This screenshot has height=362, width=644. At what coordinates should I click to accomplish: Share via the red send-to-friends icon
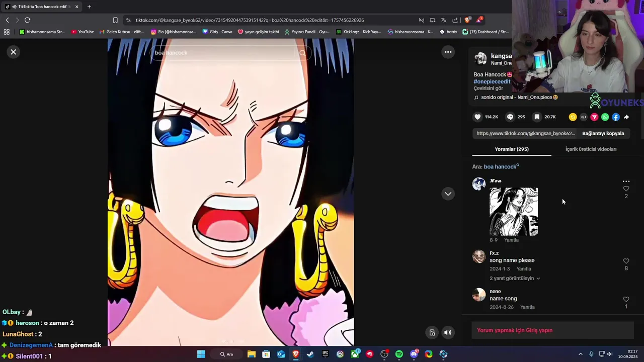click(594, 117)
